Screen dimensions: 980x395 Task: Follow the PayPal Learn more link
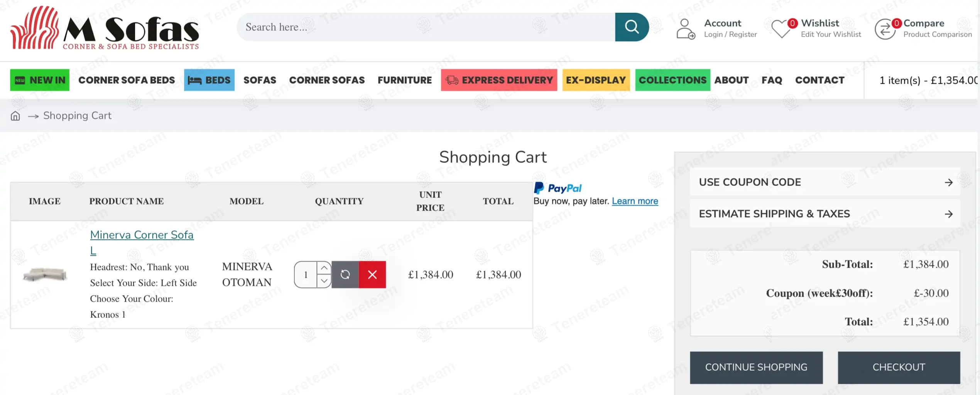635,201
